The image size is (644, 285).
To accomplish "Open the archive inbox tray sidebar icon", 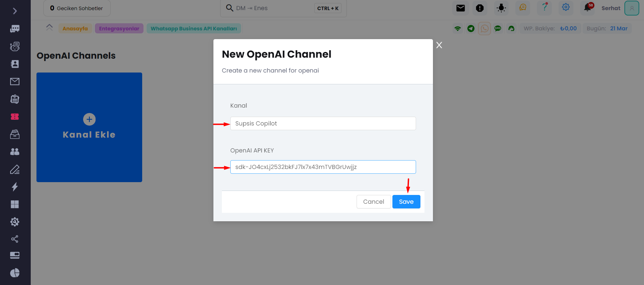I will [15, 134].
